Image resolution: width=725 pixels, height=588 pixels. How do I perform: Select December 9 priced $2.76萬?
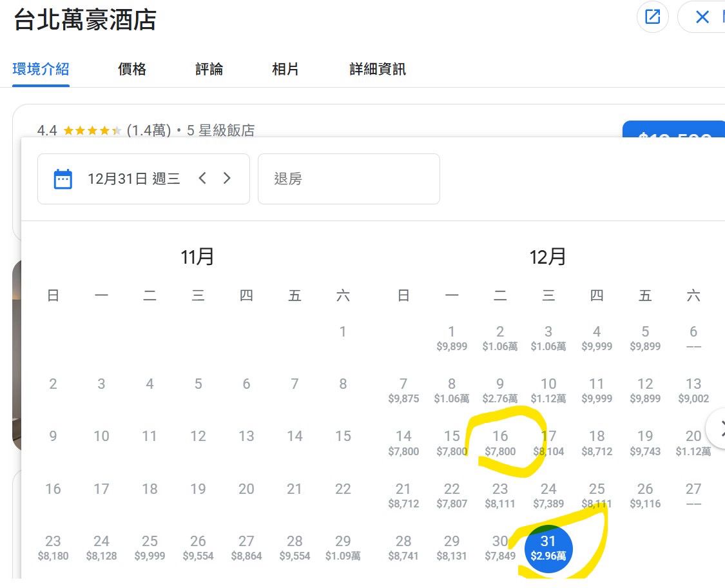coord(500,391)
